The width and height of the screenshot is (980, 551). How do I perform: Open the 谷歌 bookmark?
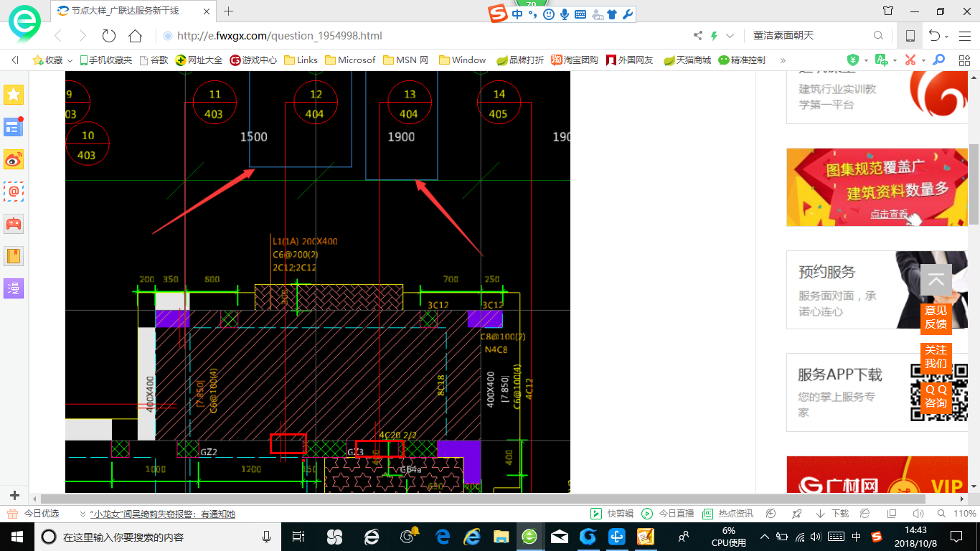coord(154,60)
